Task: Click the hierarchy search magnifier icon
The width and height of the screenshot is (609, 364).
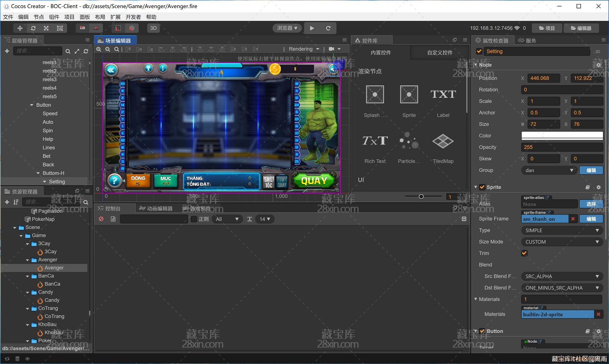Action: coord(68,51)
